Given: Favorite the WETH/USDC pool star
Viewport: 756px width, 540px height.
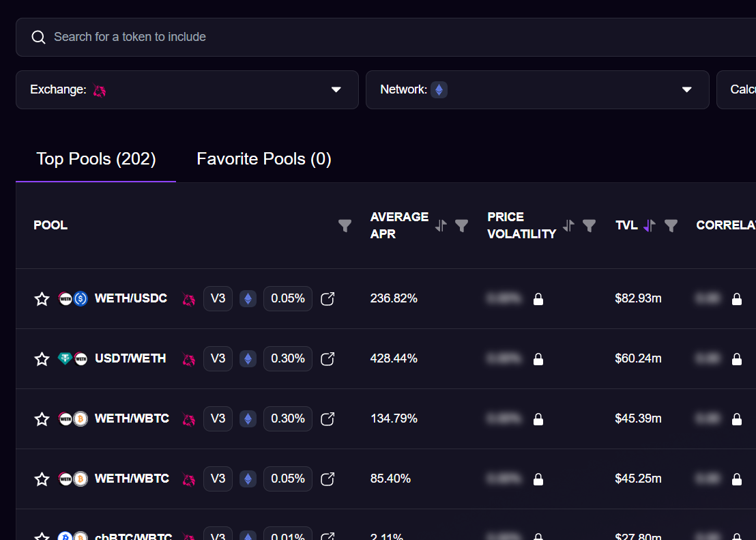Looking at the screenshot, I should [x=42, y=299].
